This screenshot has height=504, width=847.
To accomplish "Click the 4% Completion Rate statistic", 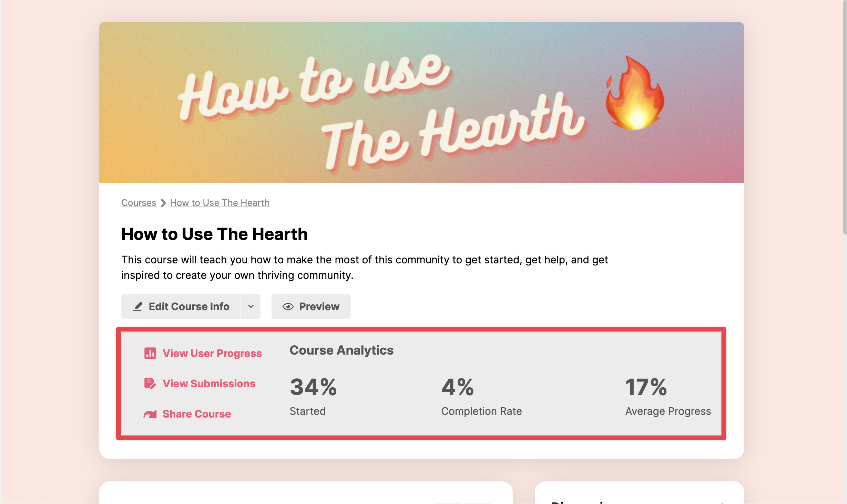I will [x=481, y=396].
